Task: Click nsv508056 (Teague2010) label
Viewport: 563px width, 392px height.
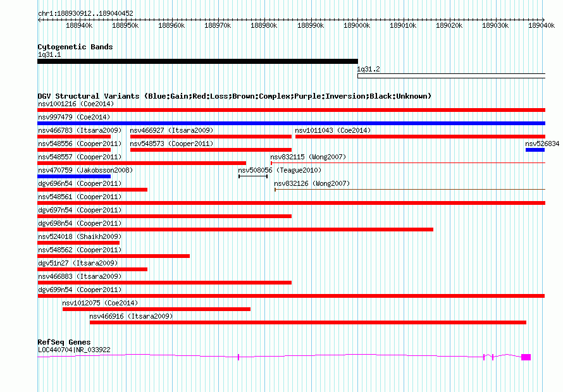Action: click(280, 170)
